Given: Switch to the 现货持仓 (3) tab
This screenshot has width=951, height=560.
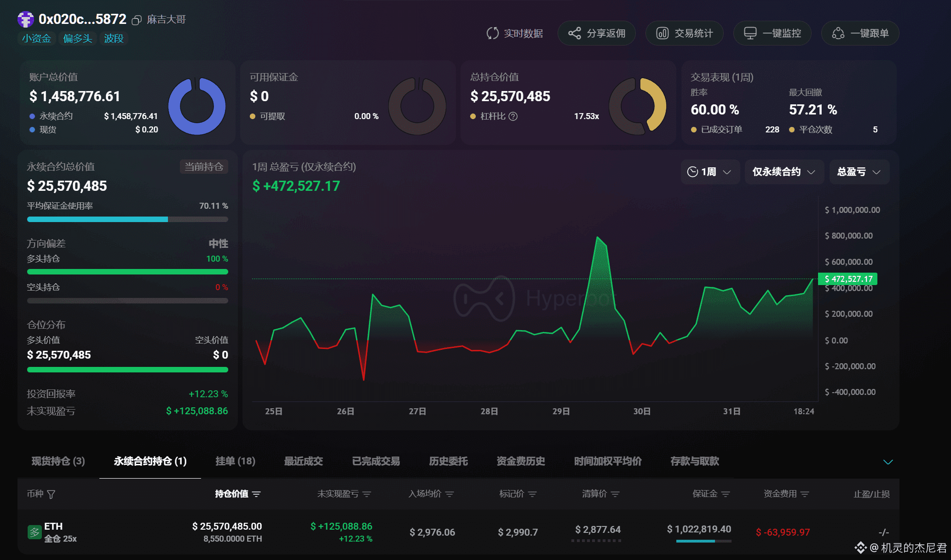Looking at the screenshot, I should (x=58, y=461).
